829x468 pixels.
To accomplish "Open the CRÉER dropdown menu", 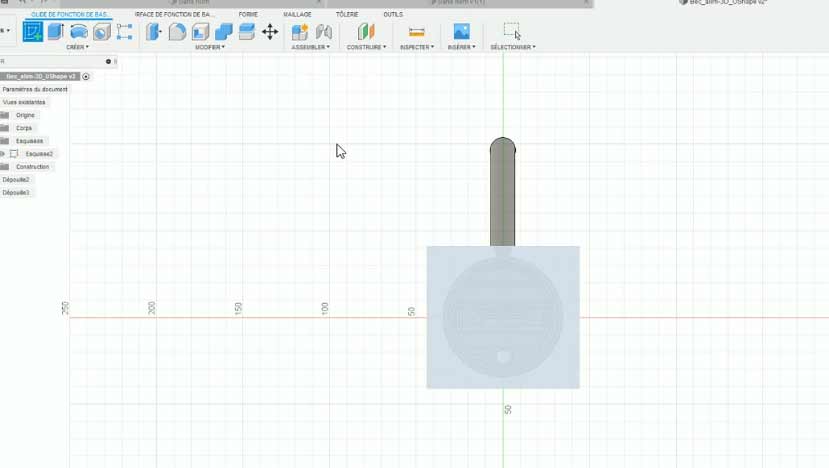I will (x=77, y=47).
